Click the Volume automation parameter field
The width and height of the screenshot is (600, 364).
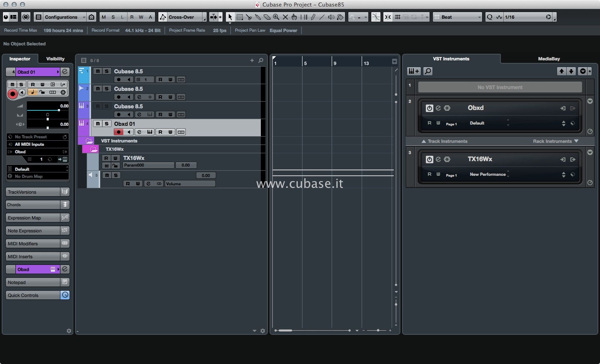190,184
